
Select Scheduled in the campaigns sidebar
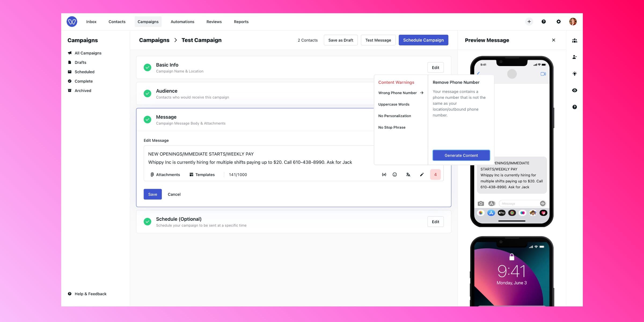[x=85, y=72]
